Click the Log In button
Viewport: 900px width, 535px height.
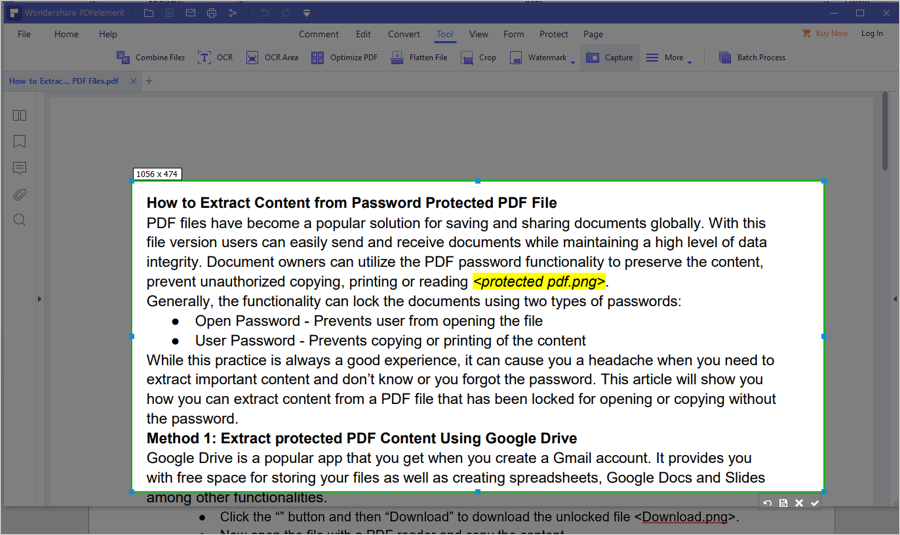(x=872, y=34)
